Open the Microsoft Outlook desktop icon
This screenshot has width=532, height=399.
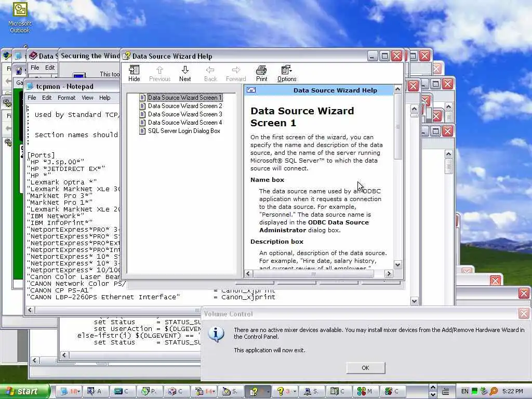click(20, 18)
